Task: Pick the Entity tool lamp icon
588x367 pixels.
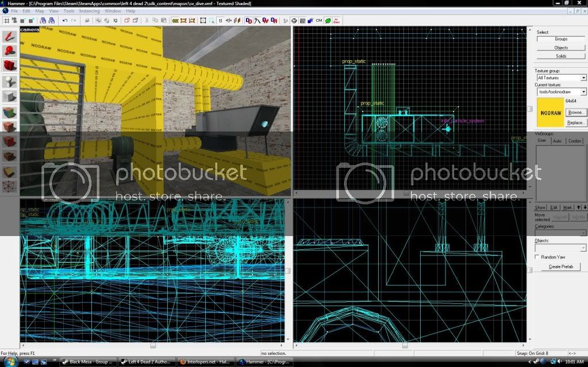Action: (x=10, y=82)
